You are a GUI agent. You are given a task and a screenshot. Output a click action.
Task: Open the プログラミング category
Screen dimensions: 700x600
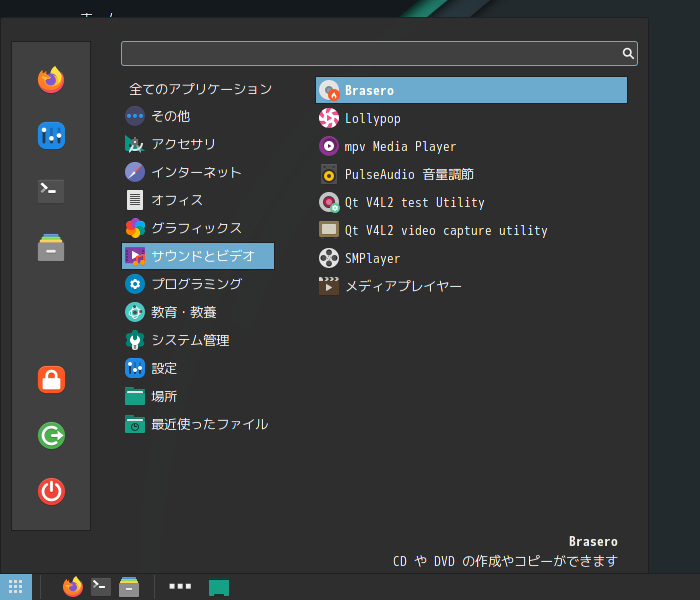[x=198, y=284]
